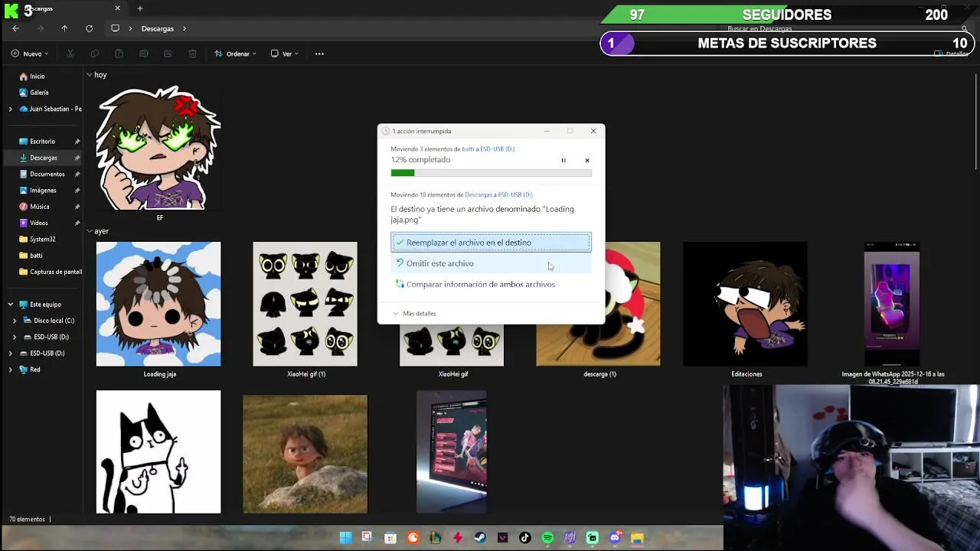Select the EF image thumbnail
The height and width of the screenshot is (551, 980).
(158, 148)
